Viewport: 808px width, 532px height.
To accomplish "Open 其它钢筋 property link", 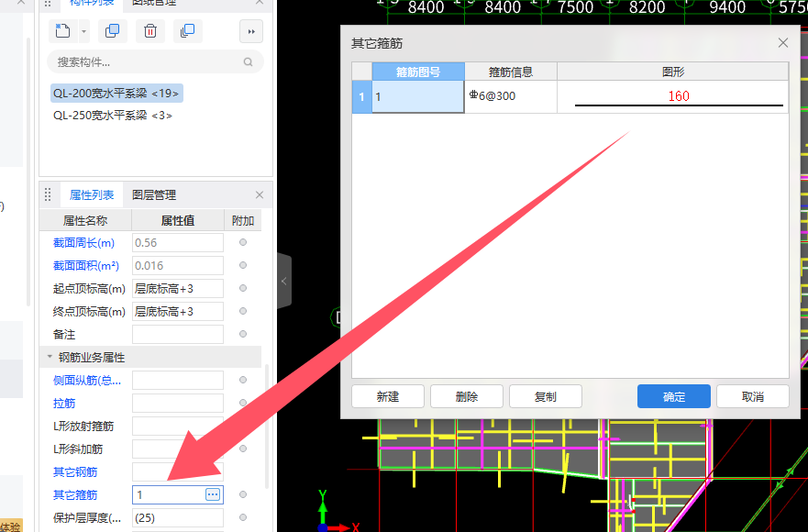I will click(x=75, y=472).
